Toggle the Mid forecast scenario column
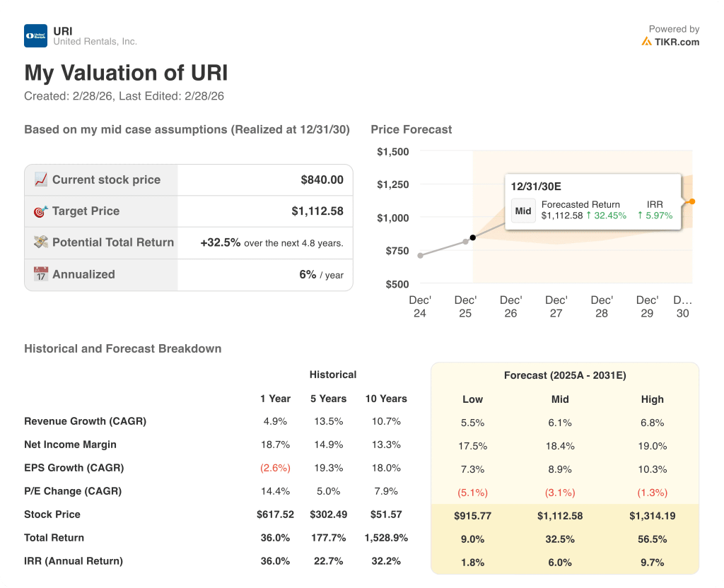Image resolution: width=724 pixels, height=588 pixels. point(560,399)
